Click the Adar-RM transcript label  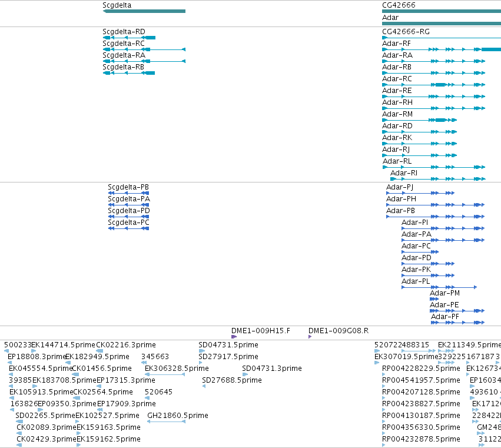click(x=397, y=114)
